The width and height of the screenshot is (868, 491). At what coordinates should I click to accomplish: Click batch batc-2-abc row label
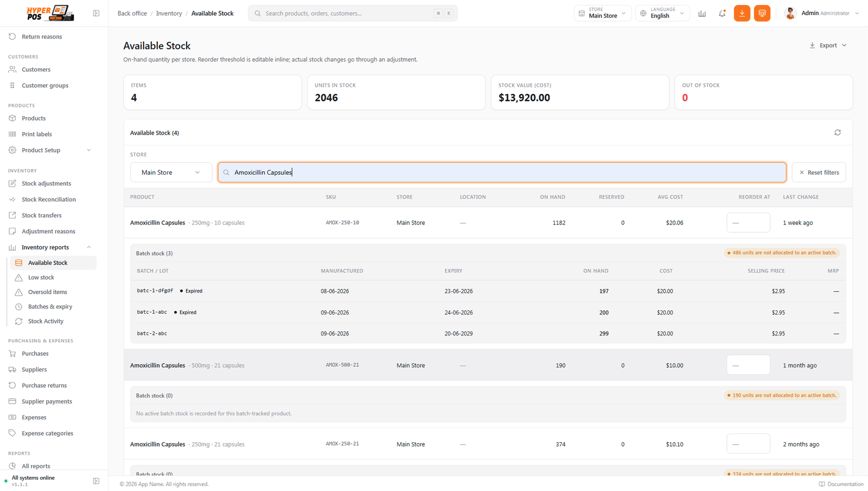[x=152, y=334]
